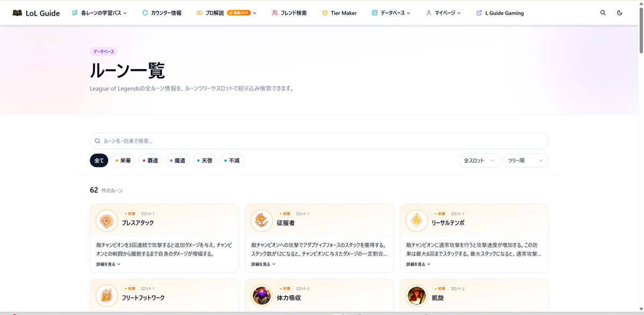Open the マイページ dropdown
This screenshot has width=644, height=315.
[x=443, y=13]
